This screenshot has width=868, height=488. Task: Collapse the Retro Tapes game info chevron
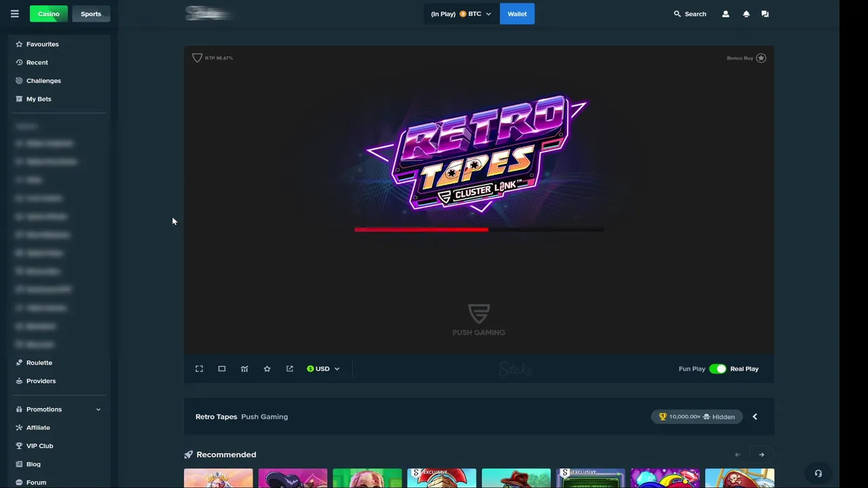tap(755, 417)
